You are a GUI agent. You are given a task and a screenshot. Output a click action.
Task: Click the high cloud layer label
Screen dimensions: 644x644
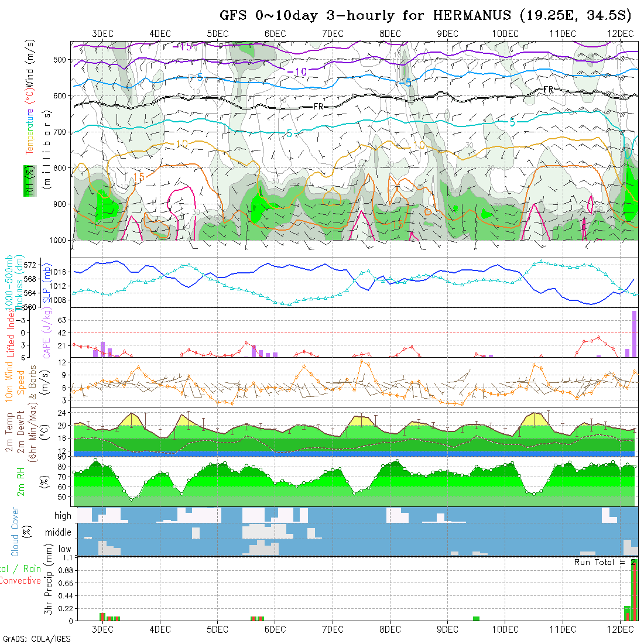point(63,516)
